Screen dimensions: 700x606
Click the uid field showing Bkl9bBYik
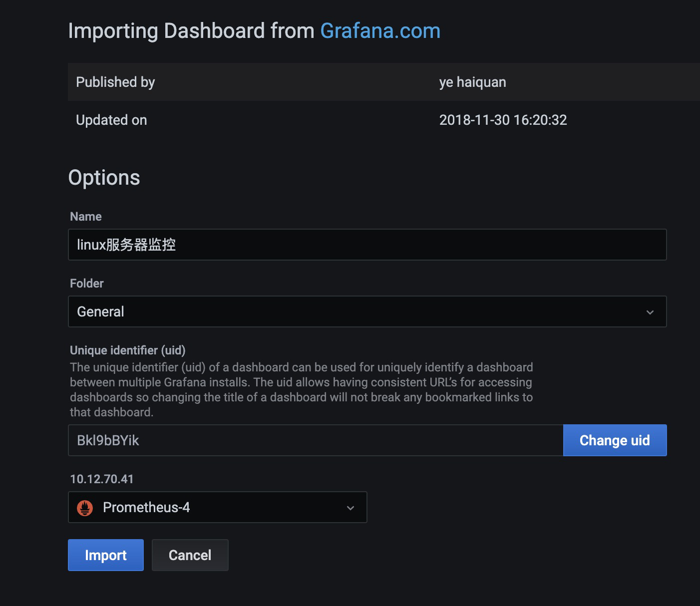(316, 440)
